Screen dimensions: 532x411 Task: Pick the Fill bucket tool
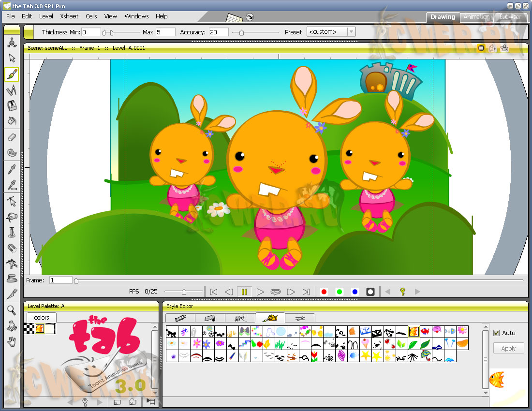click(x=12, y=121)
